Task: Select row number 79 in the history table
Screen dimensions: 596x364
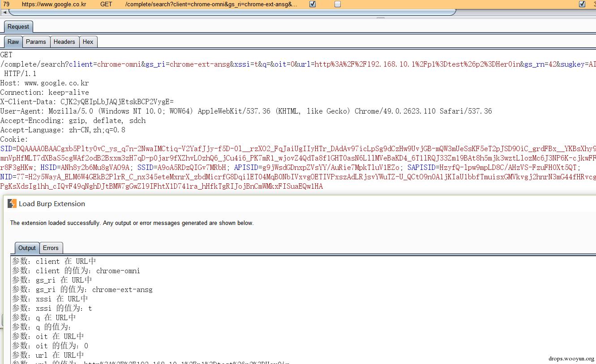Action: coord(6,4)
